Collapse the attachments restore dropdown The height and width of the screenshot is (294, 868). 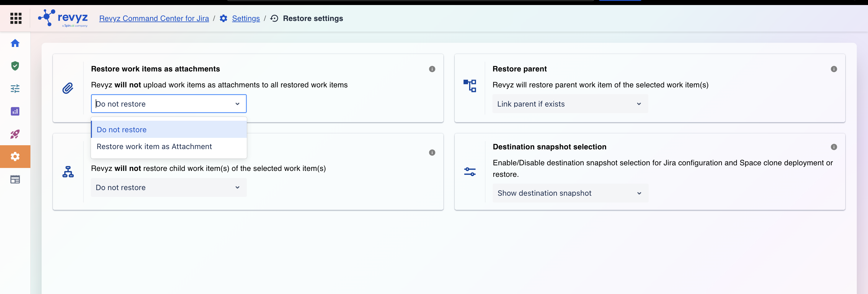tap(169, 104)
